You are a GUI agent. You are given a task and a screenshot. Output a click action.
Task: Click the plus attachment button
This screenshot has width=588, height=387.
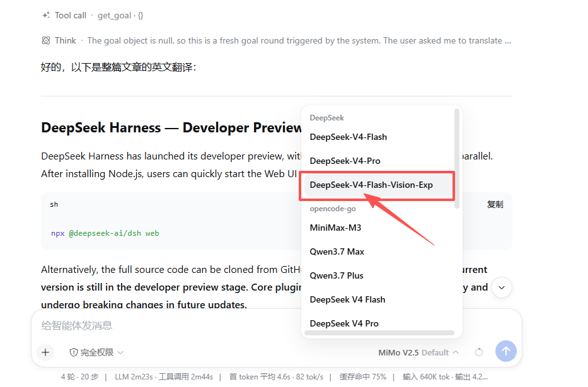point(45,352)
